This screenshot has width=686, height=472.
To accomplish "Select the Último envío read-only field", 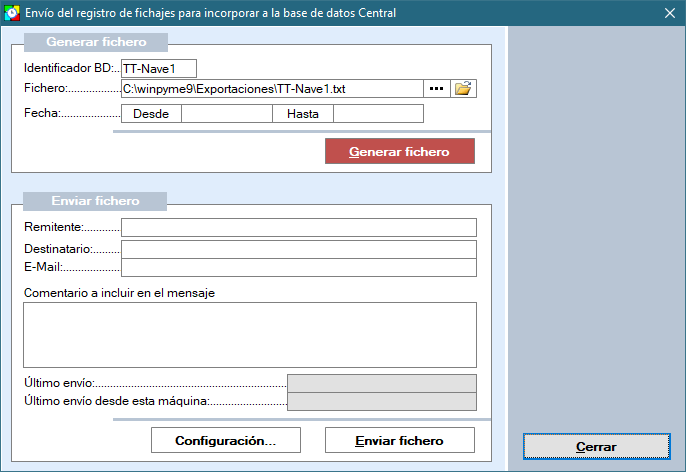I will pyautogui.click(x=381, y=383).
